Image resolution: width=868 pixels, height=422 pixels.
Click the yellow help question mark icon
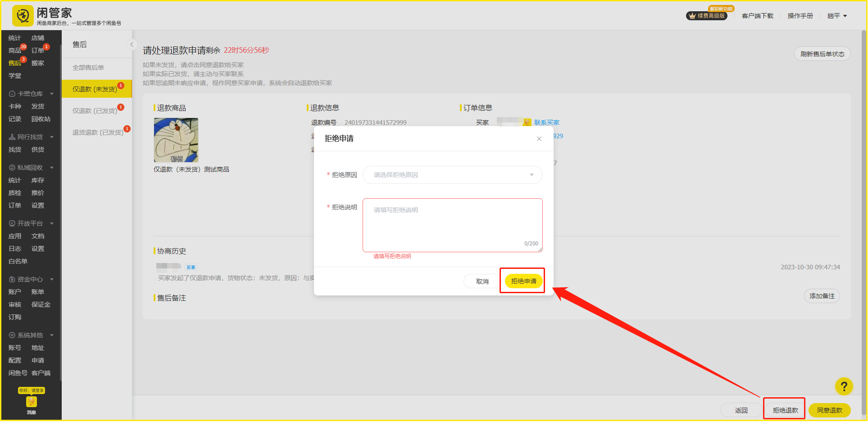click(x=844, y=386)
